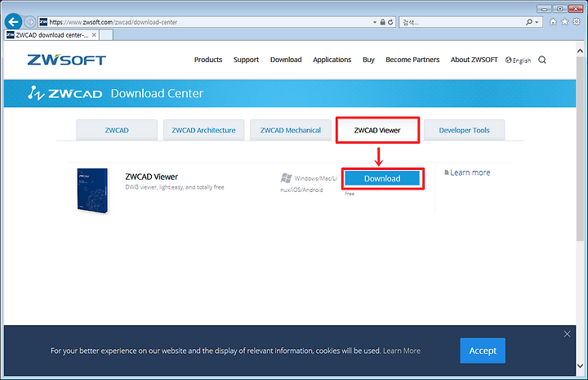Screen dimensions: 588x380
Task: Select the ZWCAD Viewer tab
Action: click(377, 130)
